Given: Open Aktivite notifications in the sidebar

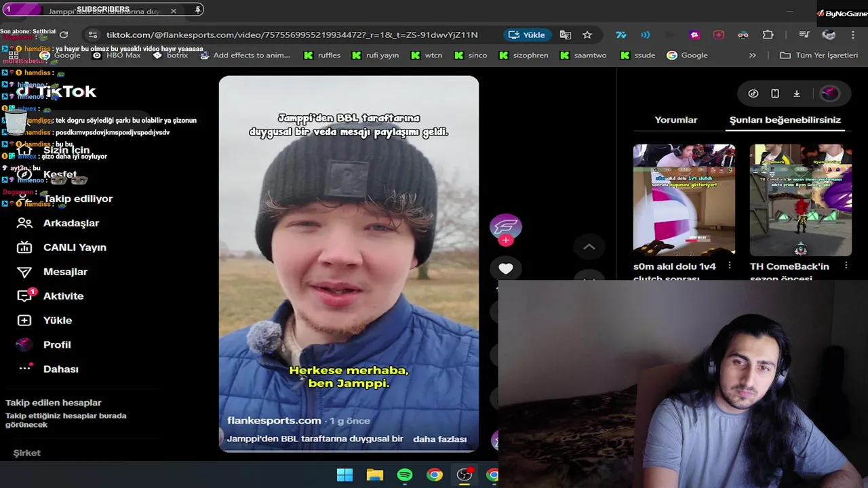Looking at the screenshot, I should [50, 296].
